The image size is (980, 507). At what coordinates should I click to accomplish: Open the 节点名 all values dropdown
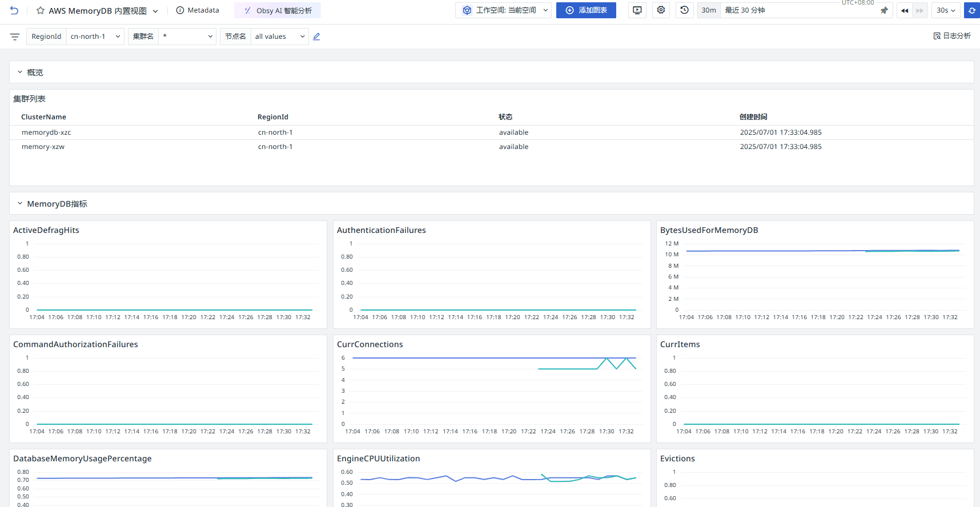click(280, 37)
